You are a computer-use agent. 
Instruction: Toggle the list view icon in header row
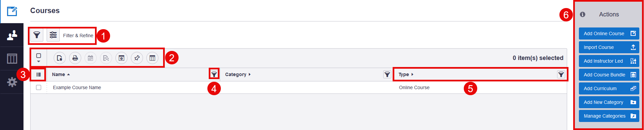[x=39, y=74]
